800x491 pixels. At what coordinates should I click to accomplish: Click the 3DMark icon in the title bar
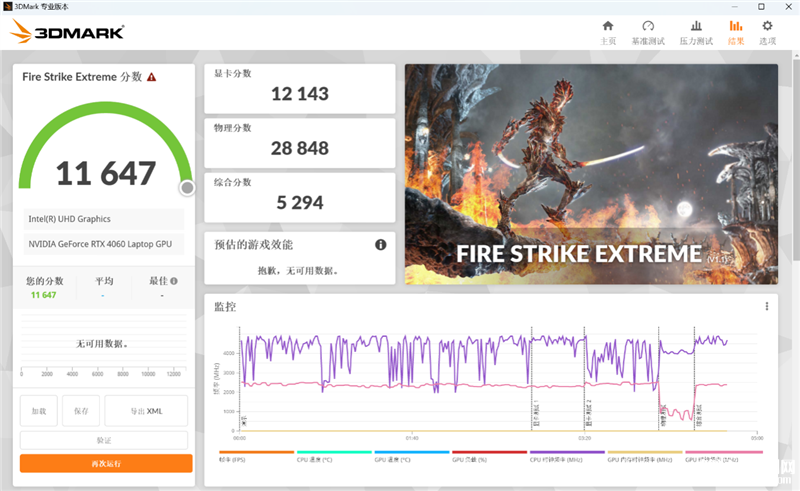[x=7, y=7]
